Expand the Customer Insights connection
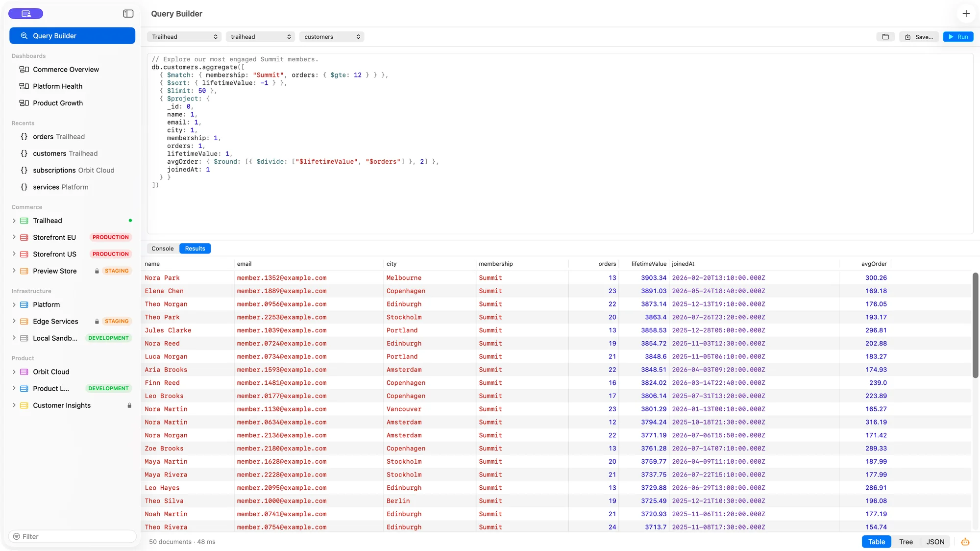 [x=14, y=405]
